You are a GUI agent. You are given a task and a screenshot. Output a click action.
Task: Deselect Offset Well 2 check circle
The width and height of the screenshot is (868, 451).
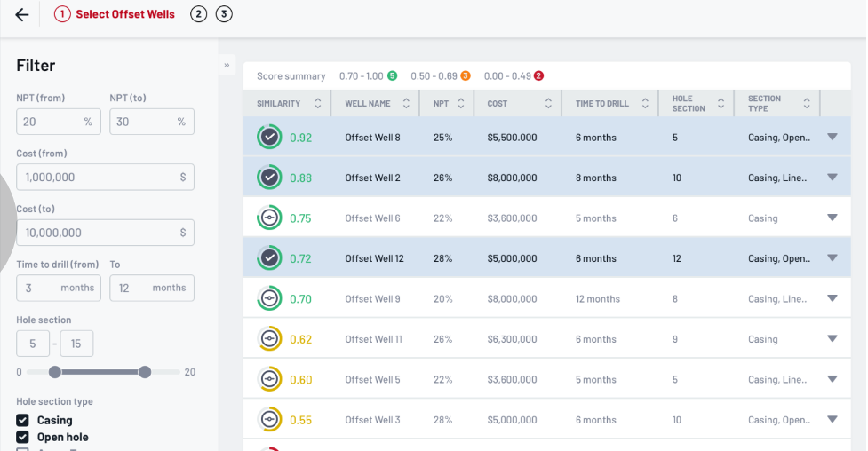click(269, 178)
